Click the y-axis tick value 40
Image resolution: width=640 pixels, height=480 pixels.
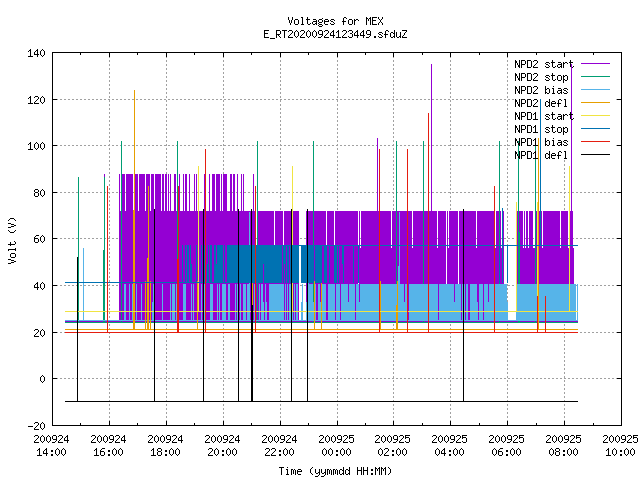click(x=40, y=286)
